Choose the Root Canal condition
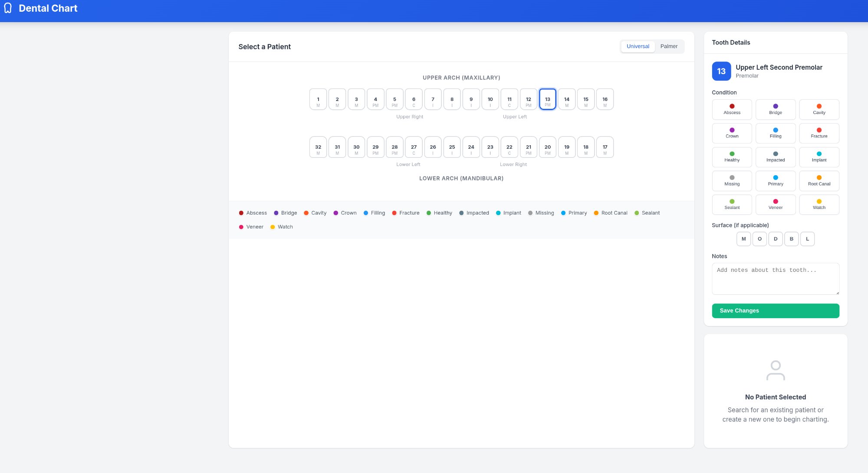Image resolution: width=868 pixels, height=473 pixels. [x=819, y=181]
